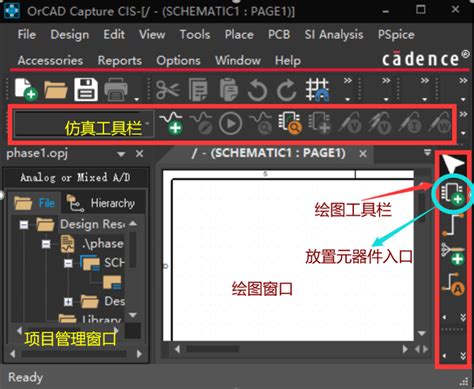Viewport: 474px width, 389px height.
Task: Open the Accessories menu
Action: pyautogui.click(x=50, y=60)
